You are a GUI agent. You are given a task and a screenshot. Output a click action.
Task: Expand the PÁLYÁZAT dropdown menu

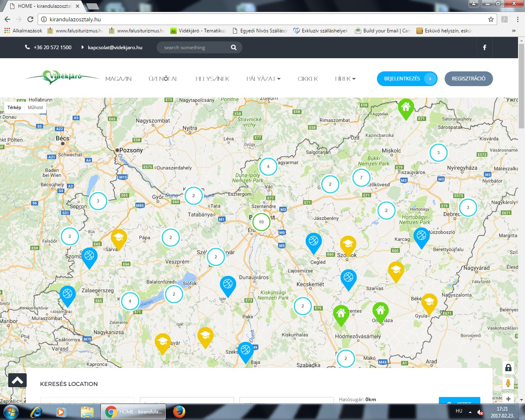point(263,79)
